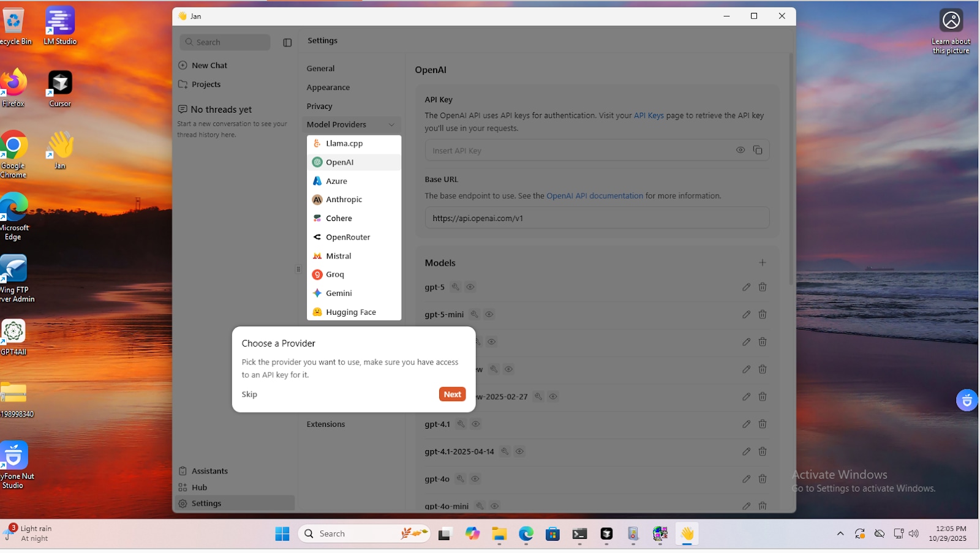Show hidden icons in system tray

point(840,533)
